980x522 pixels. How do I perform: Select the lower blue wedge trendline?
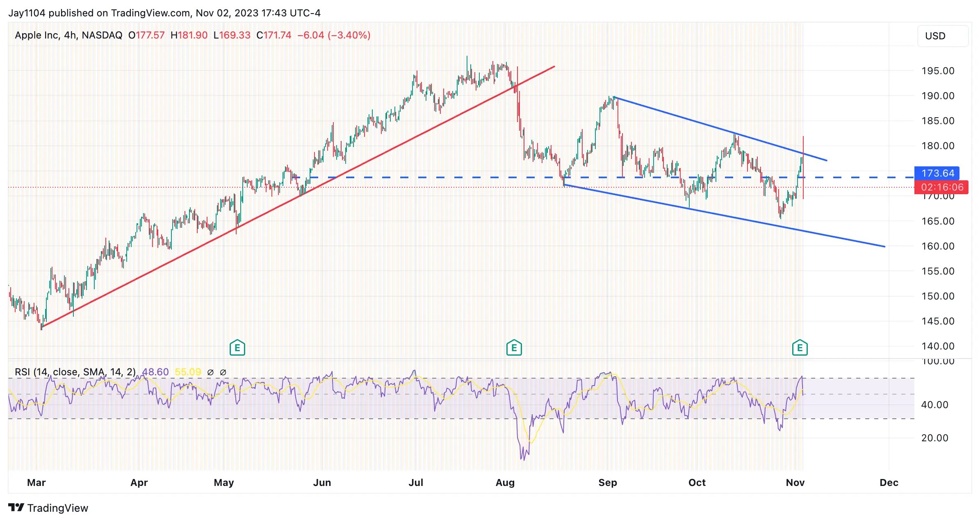pos(725,216)
